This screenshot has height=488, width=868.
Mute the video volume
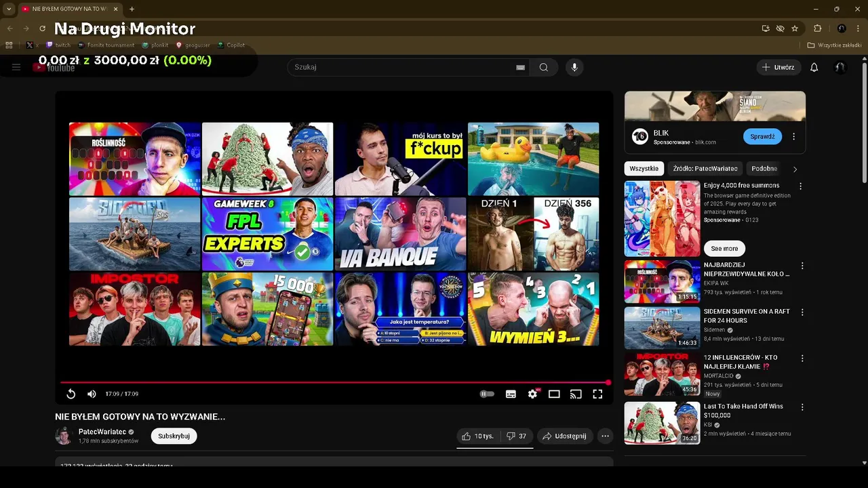pyautogui.click(x=92, y=394)
